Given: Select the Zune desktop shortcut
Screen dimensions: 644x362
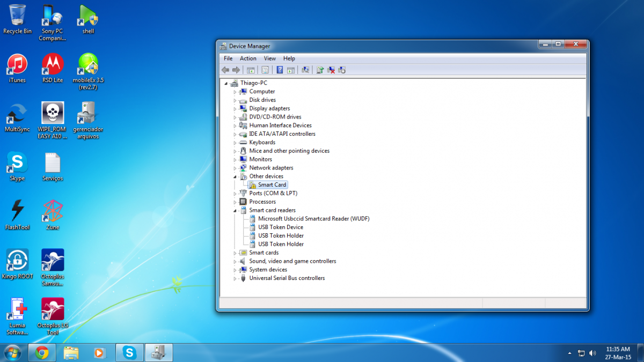Looking at the screenshot, I should (x=53, y=215).
